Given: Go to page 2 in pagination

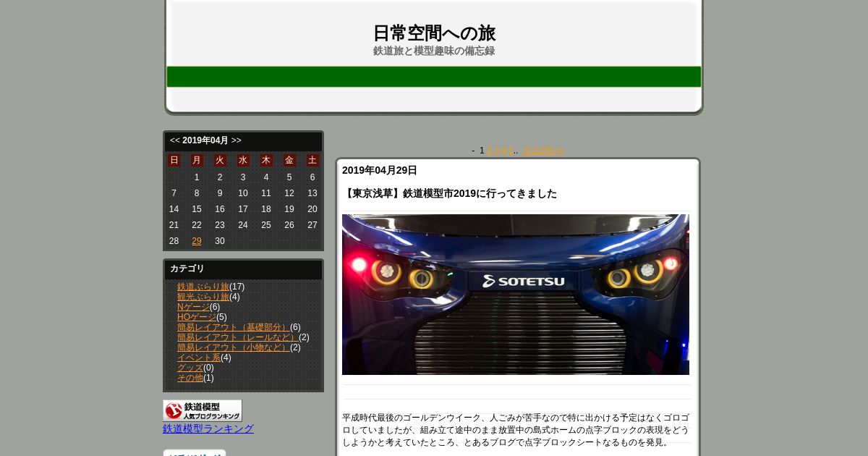Looking at the screenshot, I should (x=490, y=151).
